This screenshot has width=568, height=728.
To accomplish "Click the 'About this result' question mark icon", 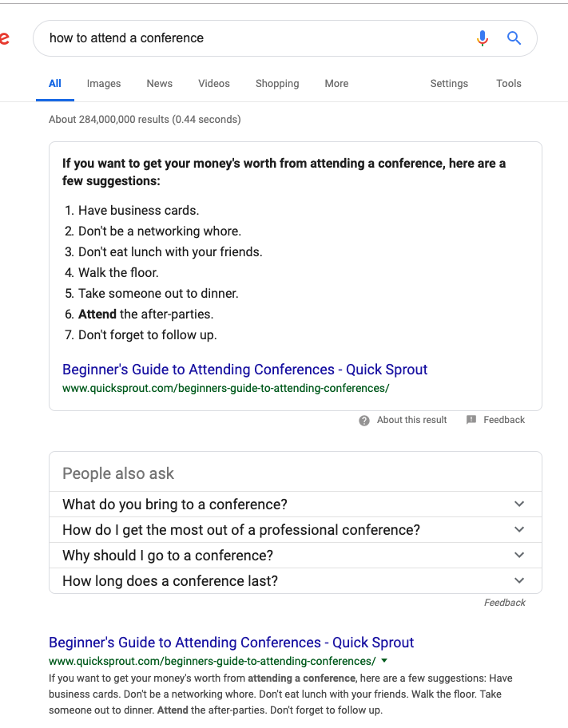I will [x=364, y=420].
